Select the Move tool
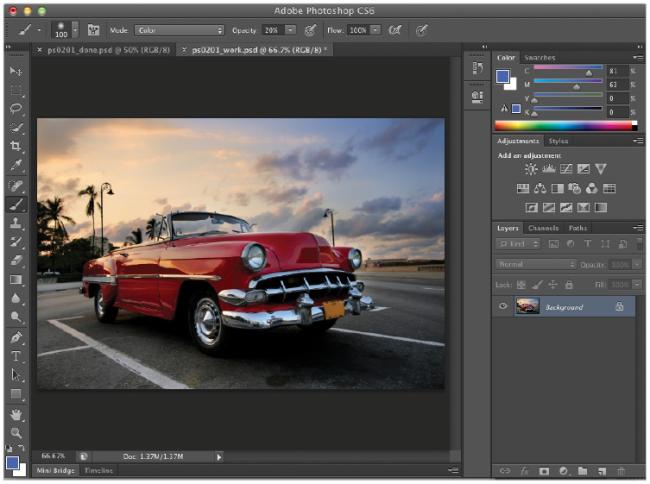 coord(16,71)
